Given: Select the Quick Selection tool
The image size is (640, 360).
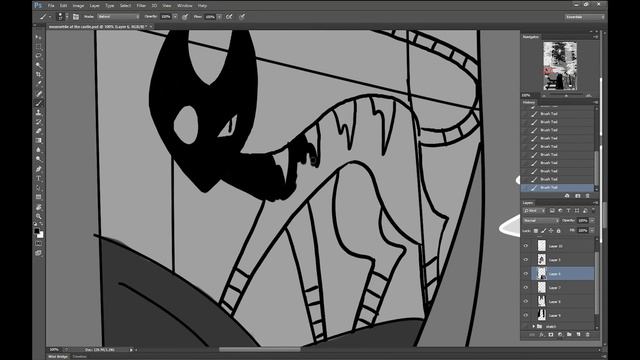Looking at the screenshot, I should (38, 65).
